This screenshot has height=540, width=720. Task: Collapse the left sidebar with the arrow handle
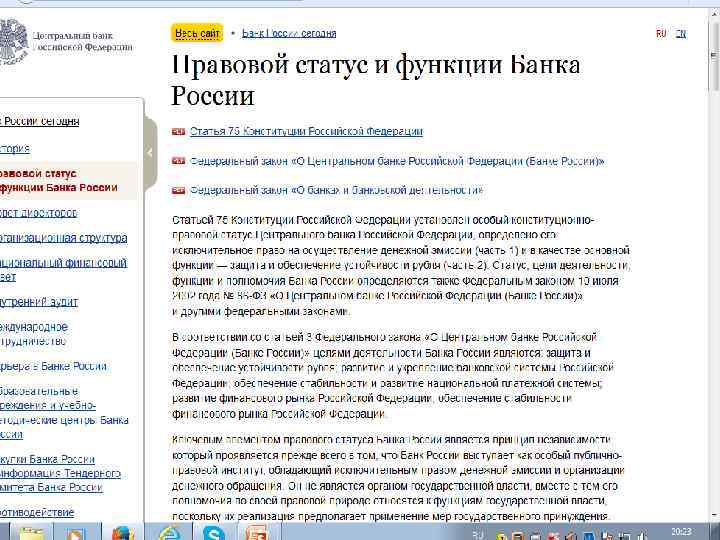coord(150,153)
